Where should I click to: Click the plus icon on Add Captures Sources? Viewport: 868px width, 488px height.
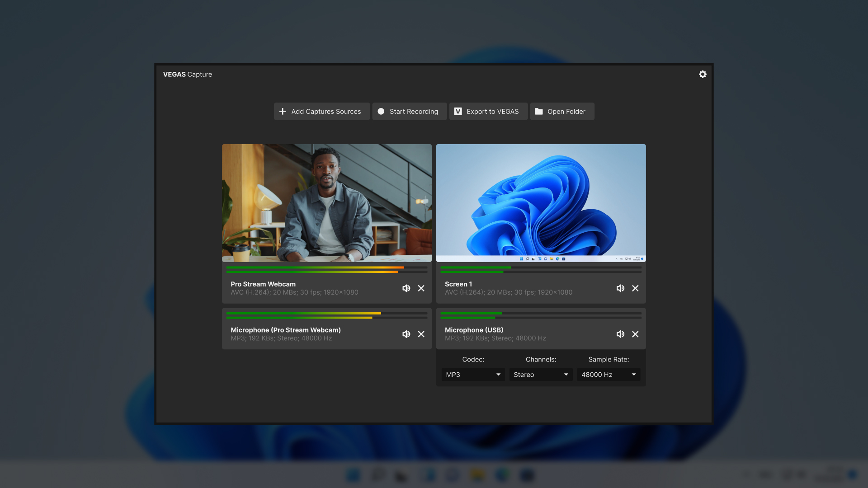tap(283, 111)
